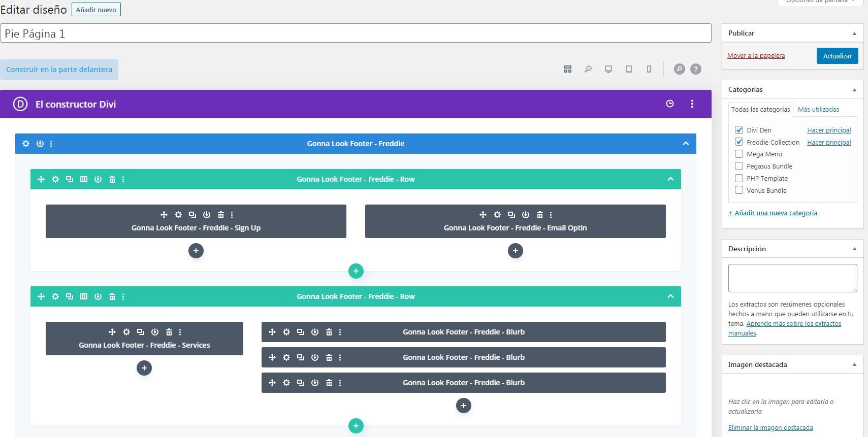The image size is (868, 437).
Task: Collapse the Imagen destacada panel
Action: pos(854,365)
